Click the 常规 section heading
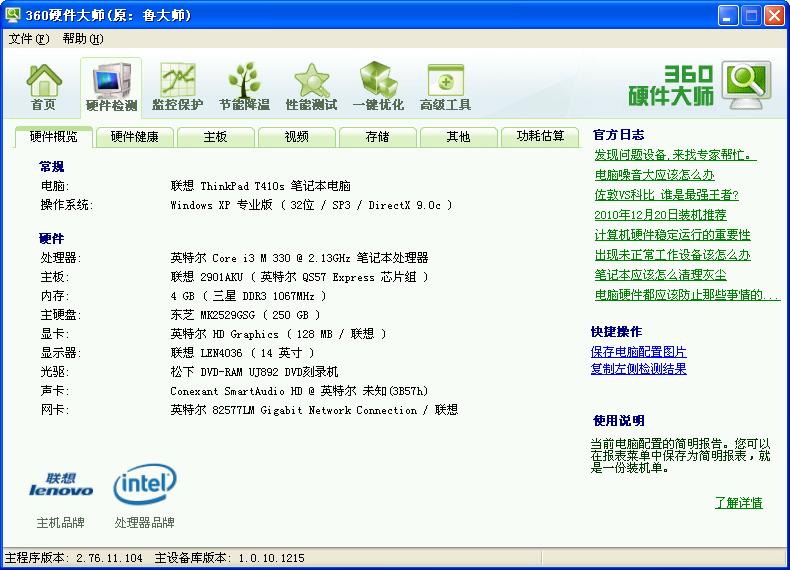The height and width of the screenshot is (570, 790). tap(51, 167)
